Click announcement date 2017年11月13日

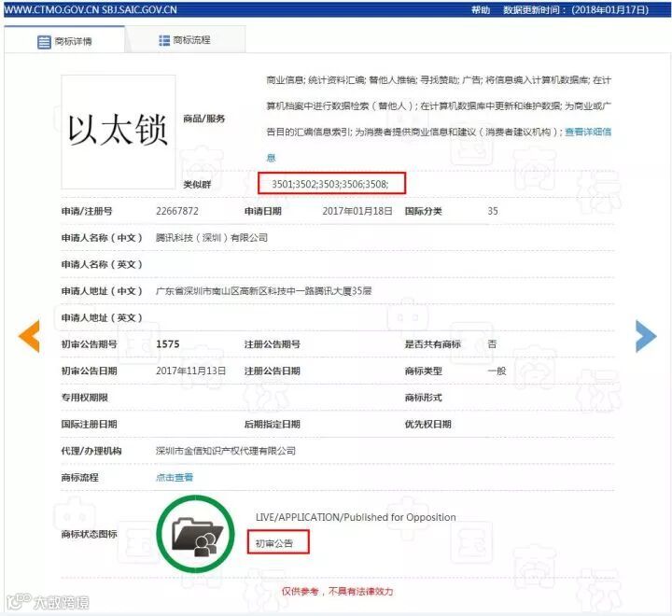pyautogui.click(x=190, y=371)
